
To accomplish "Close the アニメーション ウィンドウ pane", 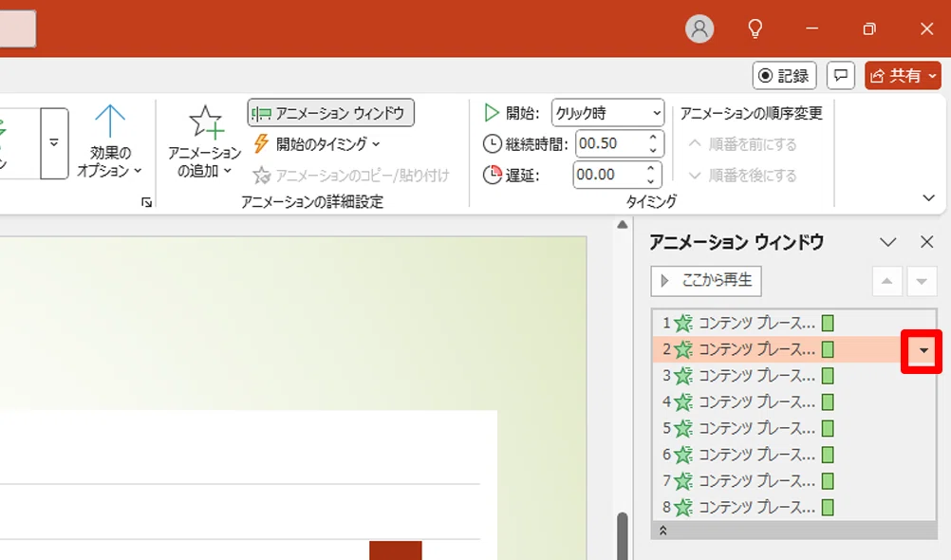I will pos(926,242).
